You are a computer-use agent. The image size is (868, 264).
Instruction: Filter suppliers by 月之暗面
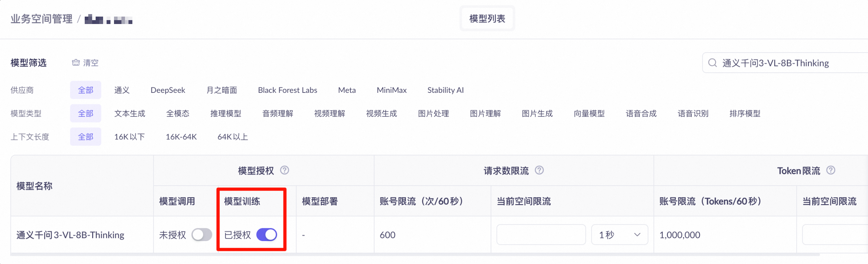point(222,90)
